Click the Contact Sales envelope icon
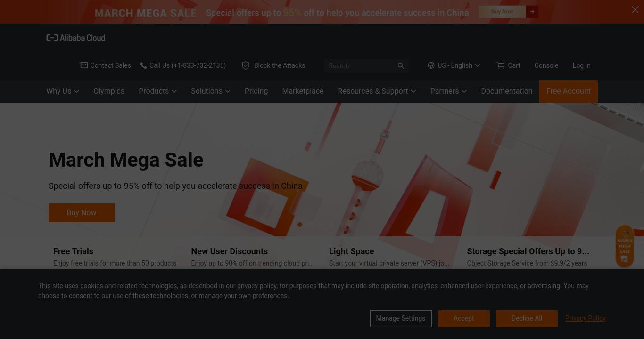The height and width of the screenshot is (339, 644). 84,65
